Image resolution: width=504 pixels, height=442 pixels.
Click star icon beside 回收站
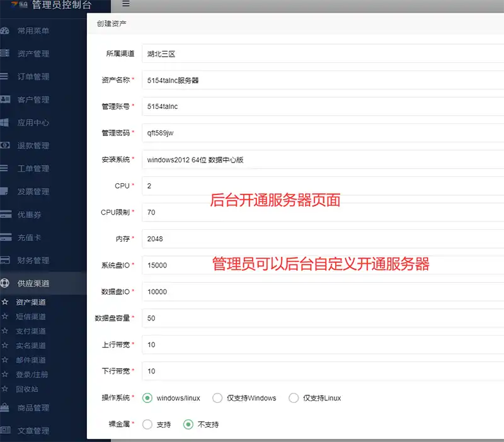[x=5, y=388]
